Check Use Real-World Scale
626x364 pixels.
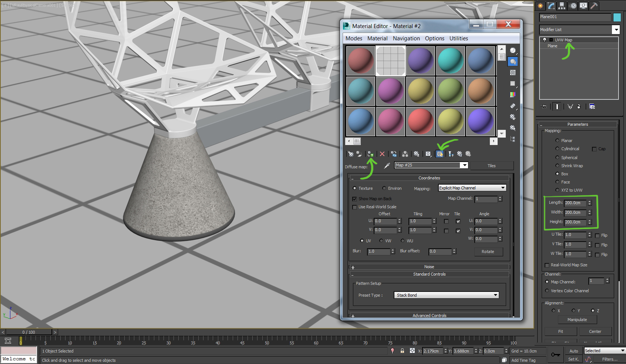coord(354,207)
